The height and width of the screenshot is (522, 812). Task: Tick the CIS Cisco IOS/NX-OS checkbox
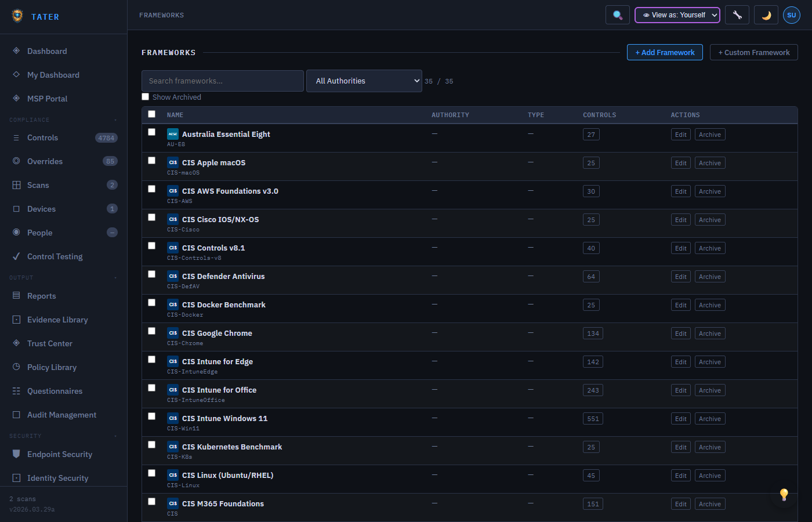coord(152,217)
